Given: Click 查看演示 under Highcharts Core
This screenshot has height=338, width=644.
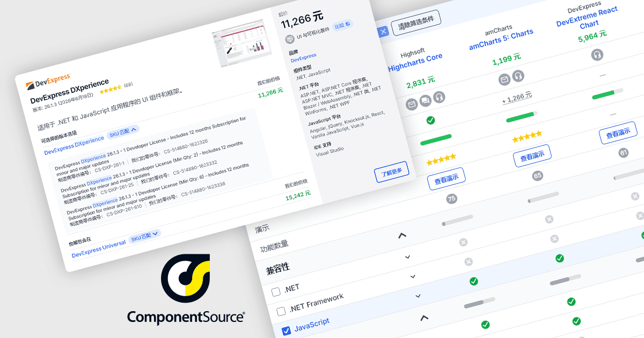Looking at the screenshot, I should [x=447, y=179].
